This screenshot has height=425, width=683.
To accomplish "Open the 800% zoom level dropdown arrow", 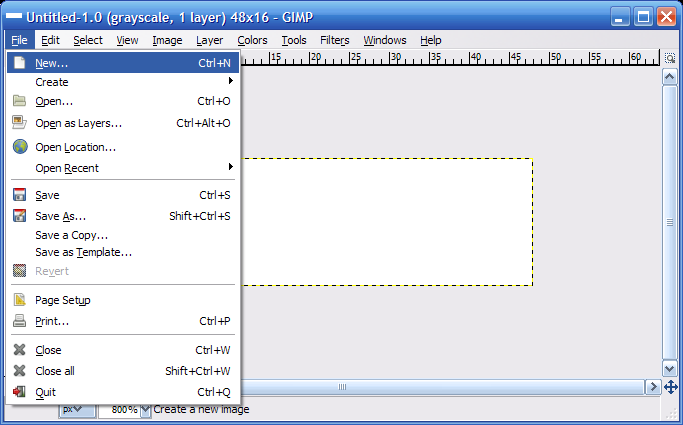I will 146,410.
